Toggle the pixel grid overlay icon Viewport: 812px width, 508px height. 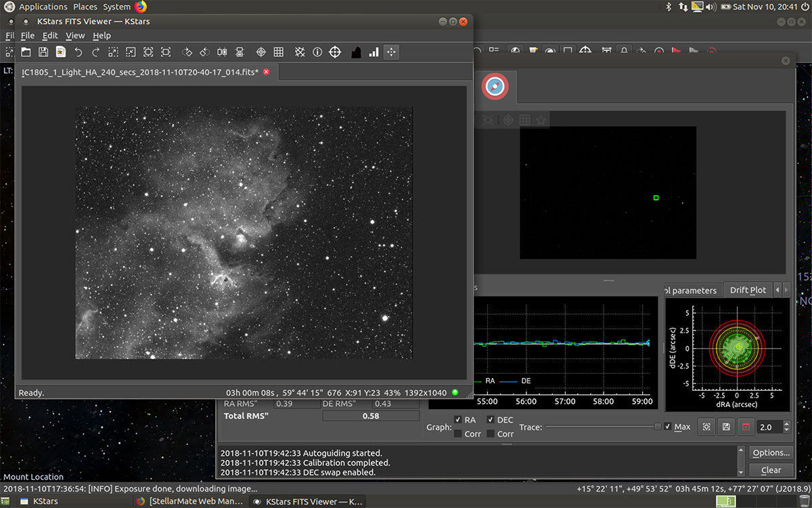pyautogui.click(x=278, y=52)
